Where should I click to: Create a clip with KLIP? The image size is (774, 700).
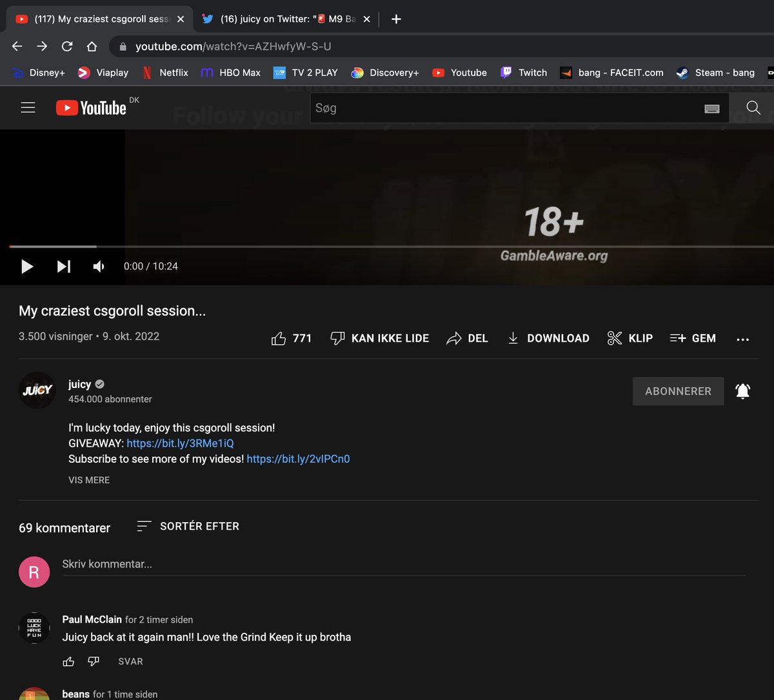[x=630, y=338]
